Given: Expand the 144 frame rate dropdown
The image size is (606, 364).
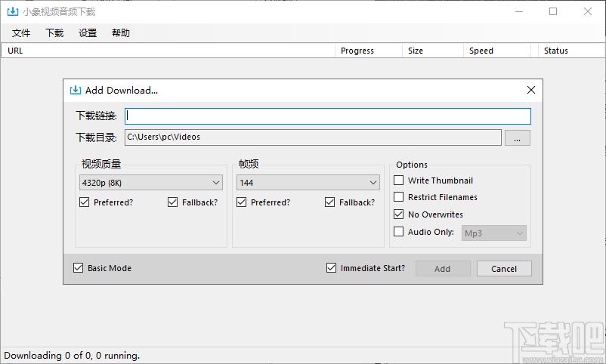Looking at the screenshot, I should tap(308, 183).
